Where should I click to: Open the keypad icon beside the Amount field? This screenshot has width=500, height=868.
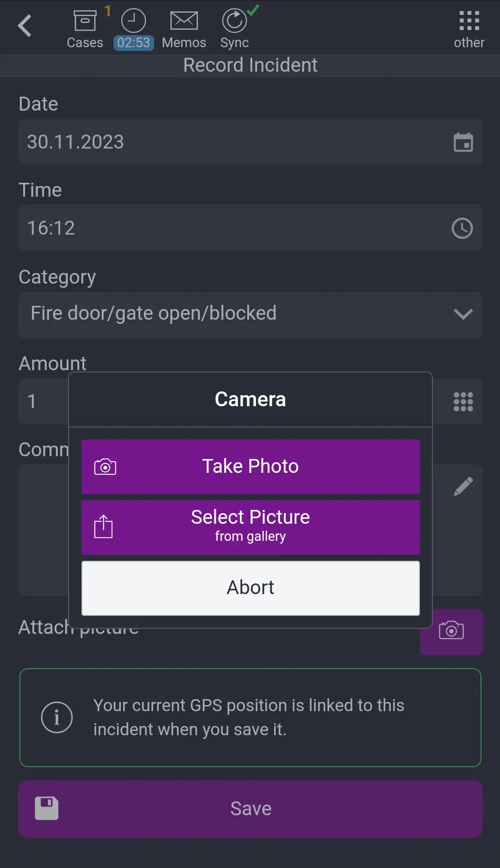point(462,402)
